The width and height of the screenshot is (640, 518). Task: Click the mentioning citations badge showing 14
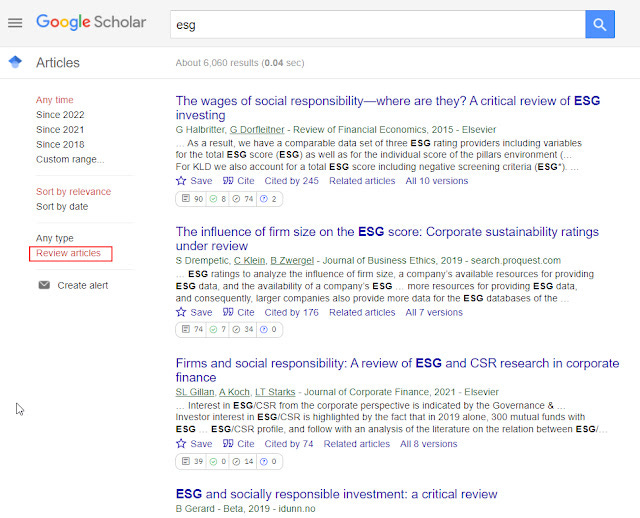243,462
